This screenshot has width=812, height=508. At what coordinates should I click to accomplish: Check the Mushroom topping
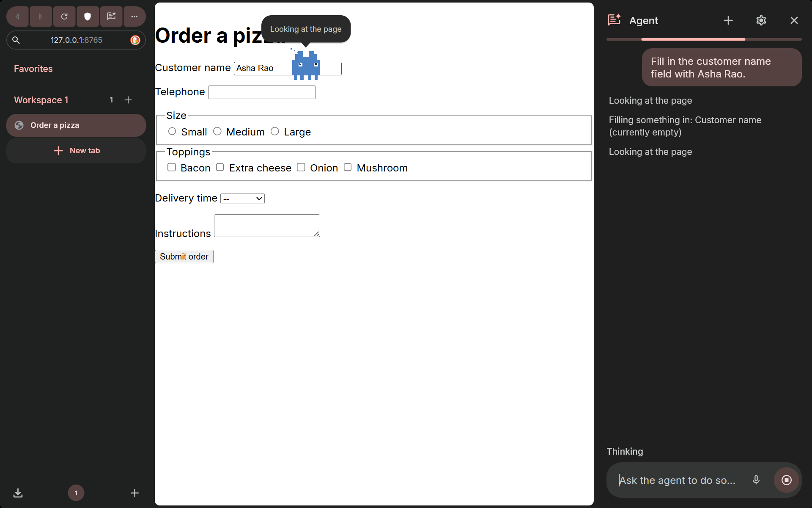[348, 167]
